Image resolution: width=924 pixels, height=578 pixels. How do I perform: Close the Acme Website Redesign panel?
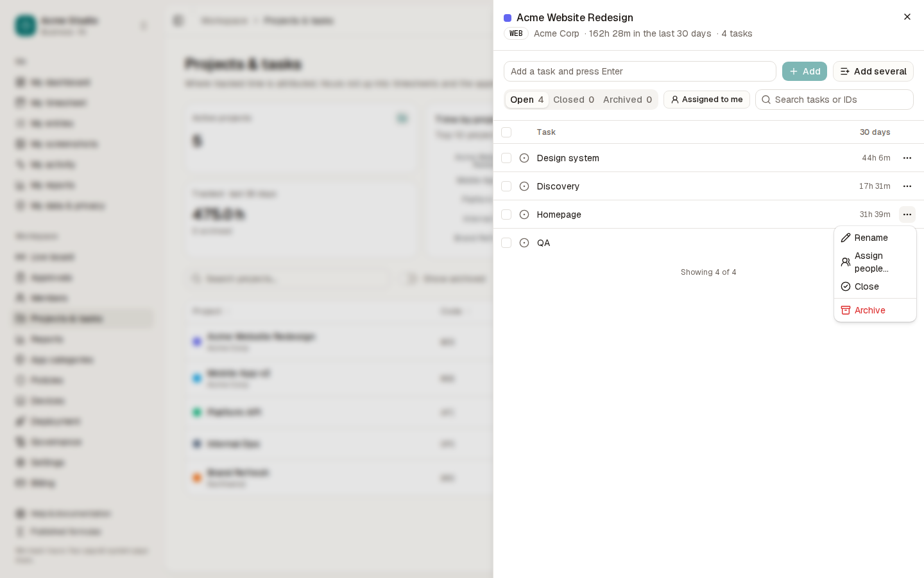coord(907,17)
